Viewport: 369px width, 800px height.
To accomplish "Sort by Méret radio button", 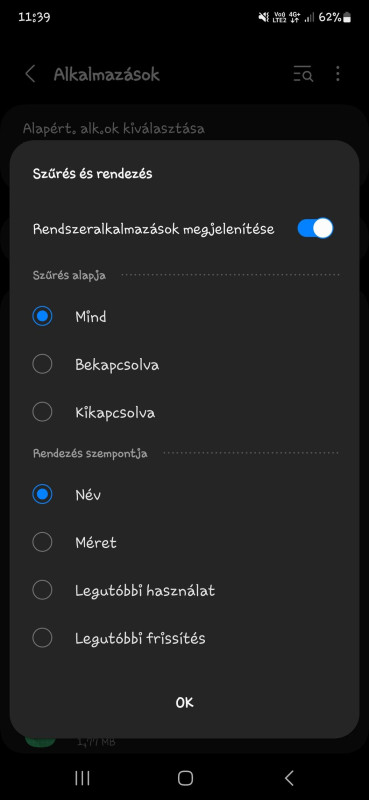I will click(42, 542).
